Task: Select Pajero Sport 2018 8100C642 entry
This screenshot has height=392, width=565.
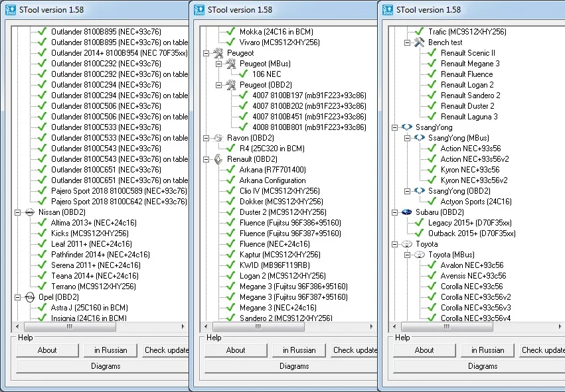Action: click(119, 202)
